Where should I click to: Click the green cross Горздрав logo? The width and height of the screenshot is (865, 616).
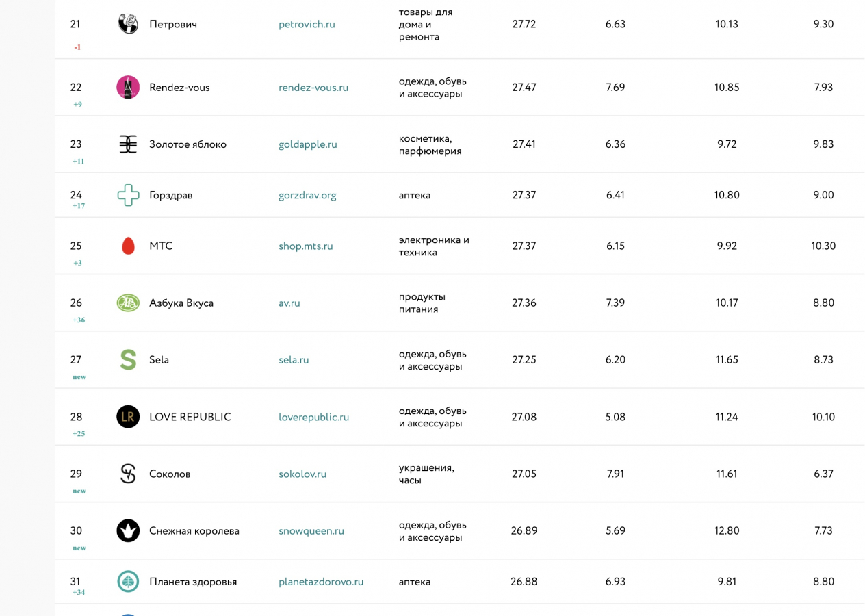coord(128,195)
